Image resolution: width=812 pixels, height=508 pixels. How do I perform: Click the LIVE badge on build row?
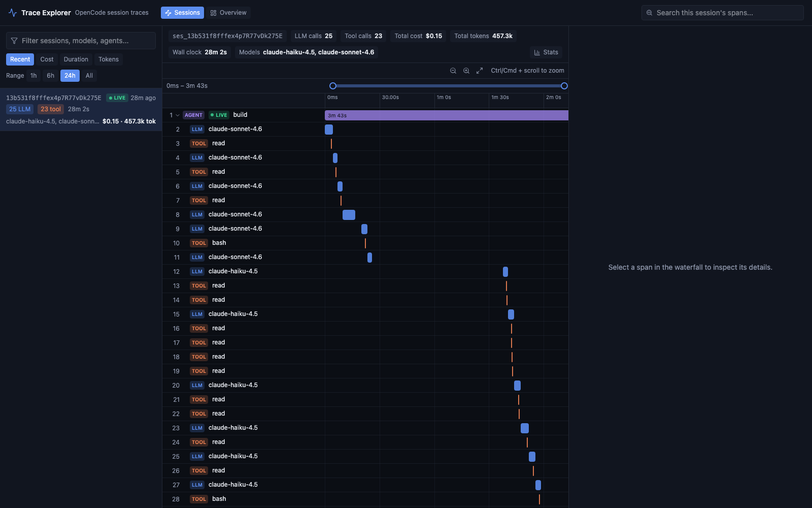pyautogui.click(x=219, y=115)
